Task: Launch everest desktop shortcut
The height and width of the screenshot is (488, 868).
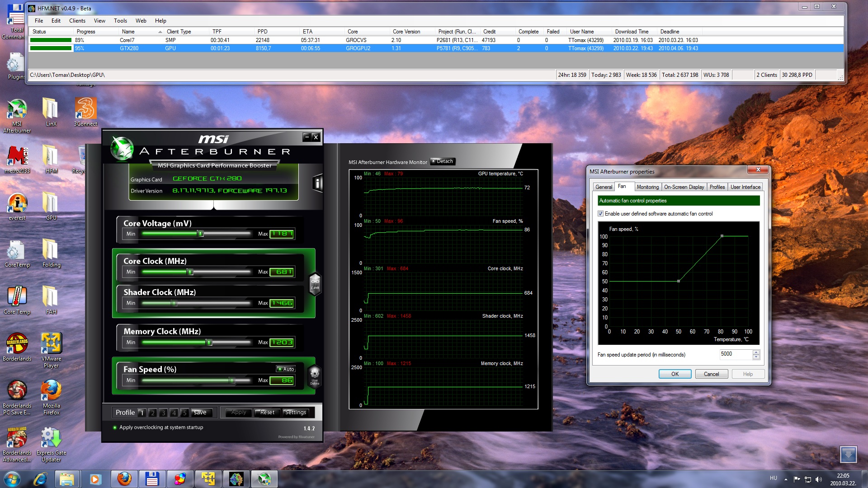Action: [x=17, y=206]
